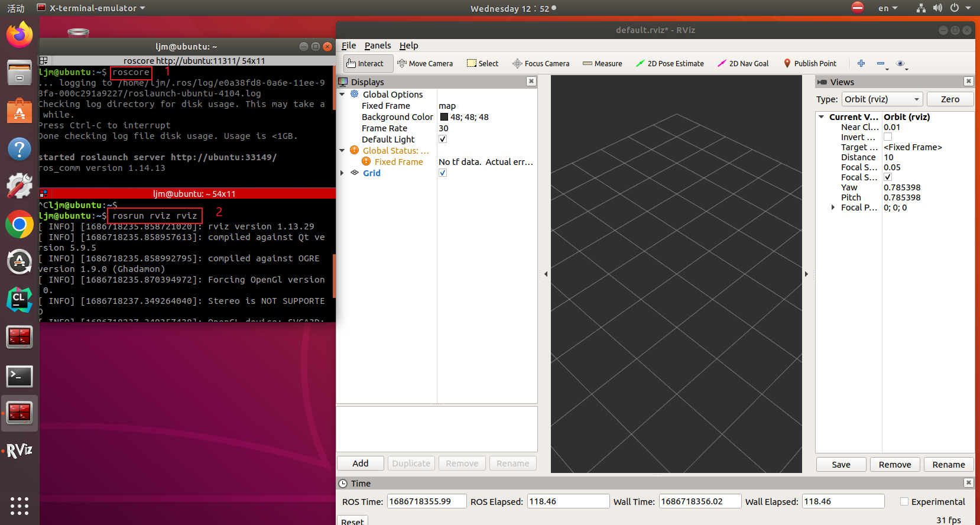980x525 pixels.
Task: Open the plain Terminal icon in dock
Action: tap(20, 376)
